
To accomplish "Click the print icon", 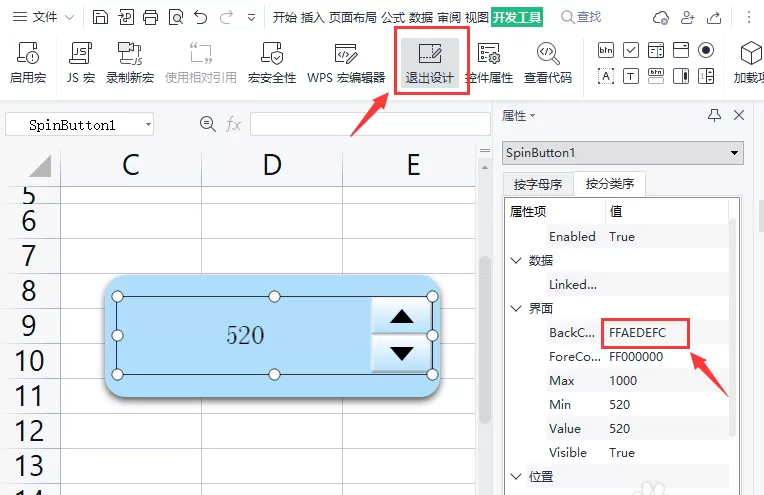I will (x=151, y=17).
